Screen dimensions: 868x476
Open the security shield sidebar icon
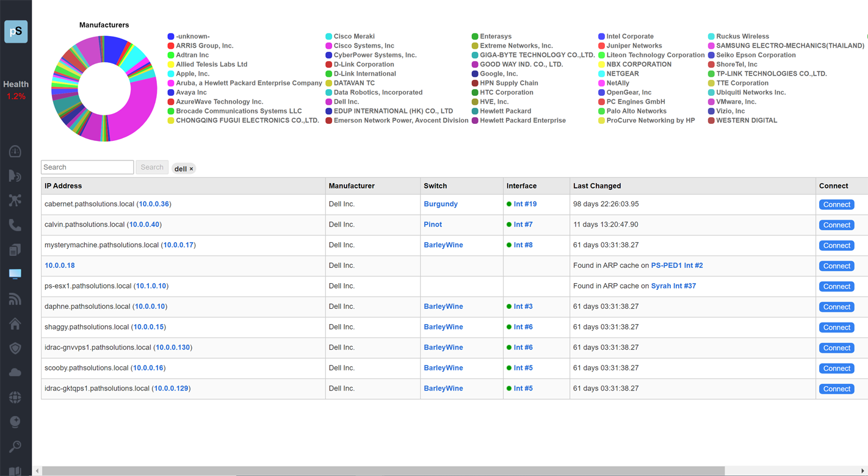click(15, 348)
